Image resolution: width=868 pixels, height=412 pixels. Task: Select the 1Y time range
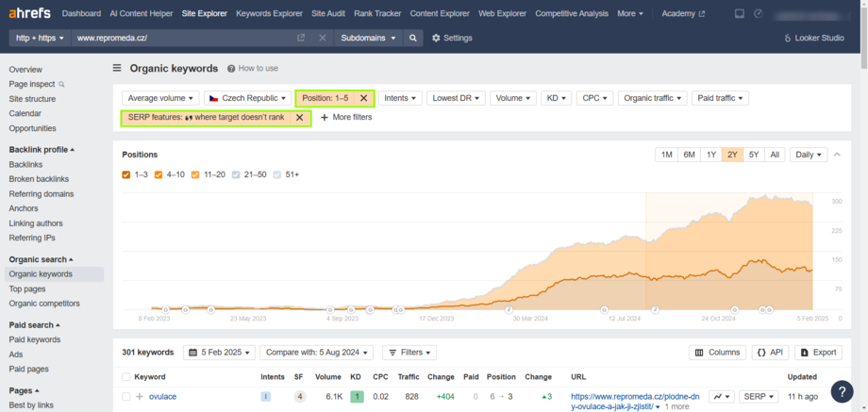tap(710, 155)
